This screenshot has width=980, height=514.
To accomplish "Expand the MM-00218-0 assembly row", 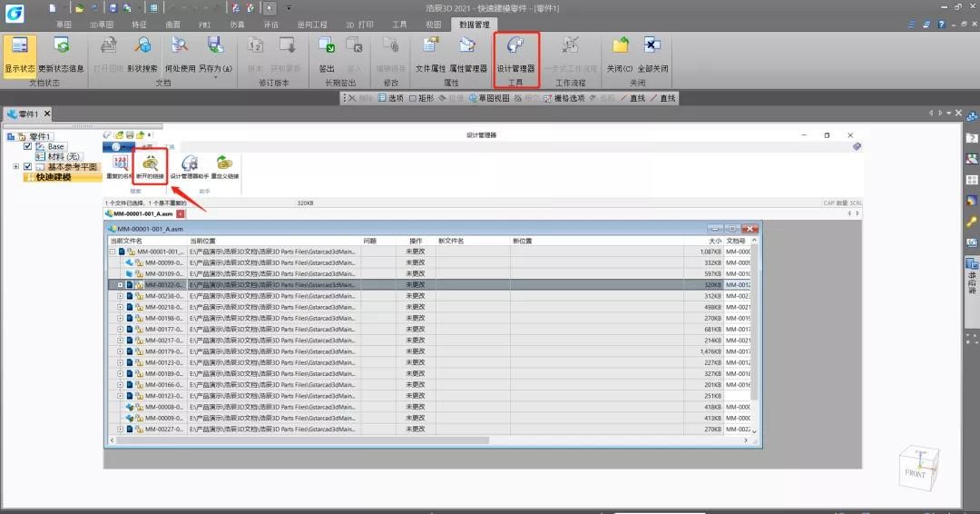I will (120, 307).
